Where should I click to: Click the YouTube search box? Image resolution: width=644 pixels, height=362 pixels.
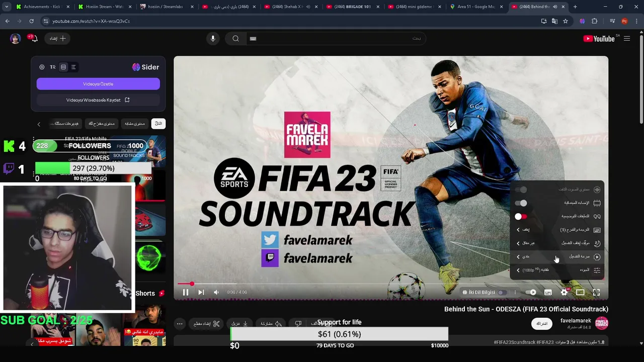click(336, 39)
